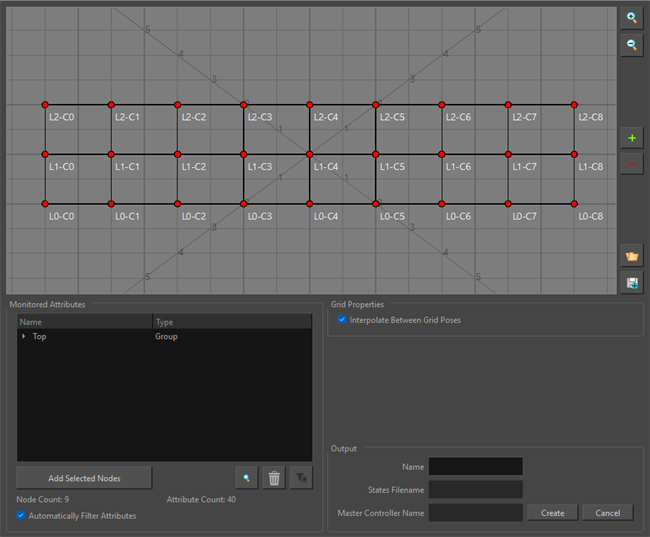Select grid point L2-C5

376,105
